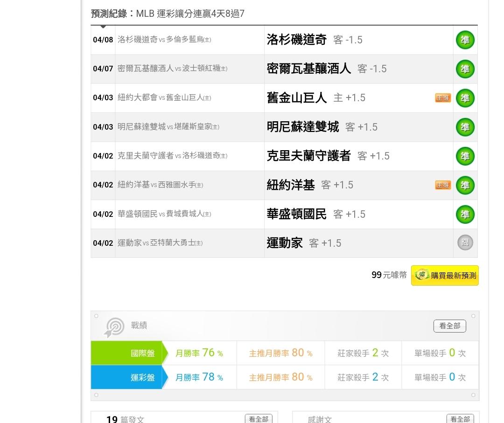Image resolution: width=504 pixels, height=423 pixels.
Task: Click the 紐約大都會 vs 舊金山巨人 matchup
Action: [164, 98]
